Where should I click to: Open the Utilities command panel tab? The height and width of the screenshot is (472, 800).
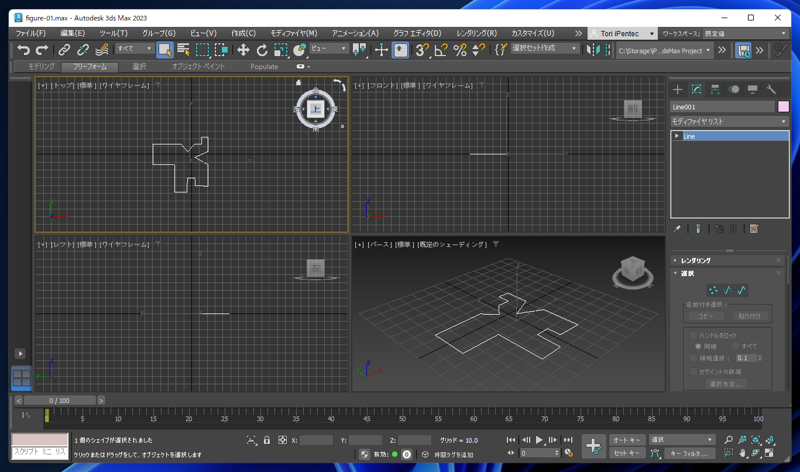point(771,90)
